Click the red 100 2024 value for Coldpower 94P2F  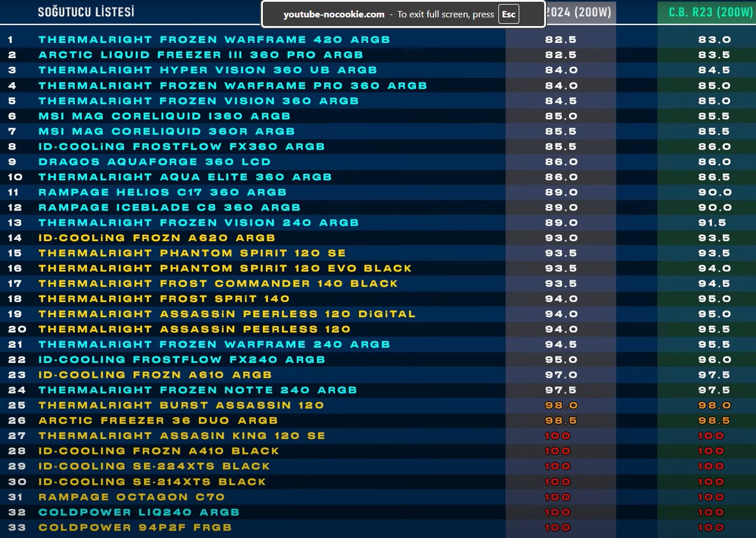point(558,528)
